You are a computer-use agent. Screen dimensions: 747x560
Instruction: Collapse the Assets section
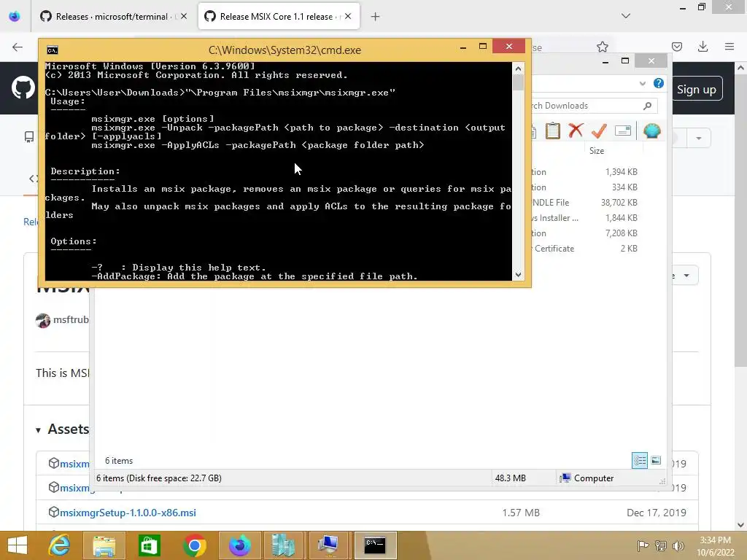[x=38, y=430]
